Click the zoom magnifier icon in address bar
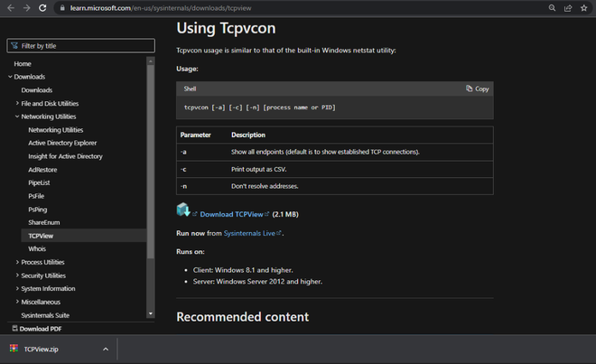Screen dimensions: 596x364 [552, 7]
